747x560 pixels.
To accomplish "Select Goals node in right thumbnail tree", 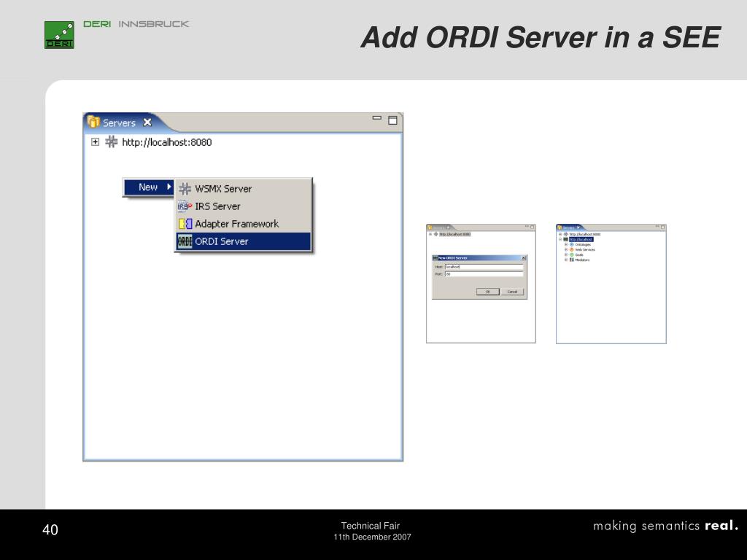I will [x=579, y=254].
